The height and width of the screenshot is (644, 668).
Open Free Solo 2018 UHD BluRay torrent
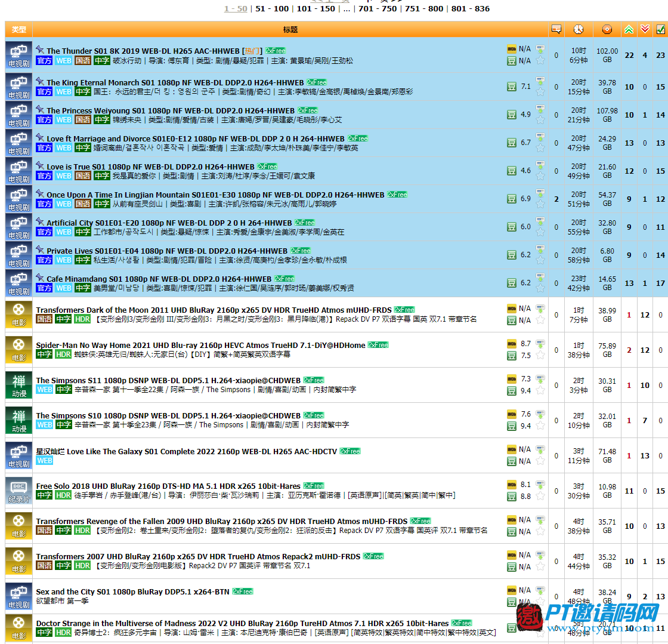(x=168, y=486)
